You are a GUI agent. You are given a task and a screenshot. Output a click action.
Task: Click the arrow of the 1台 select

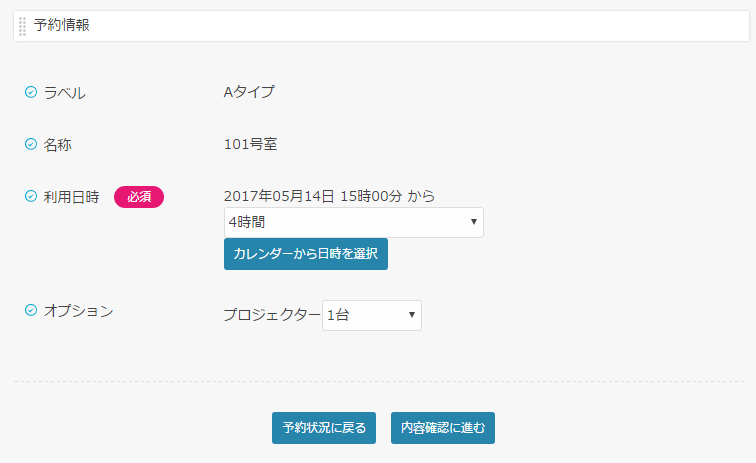click(412, 315)
